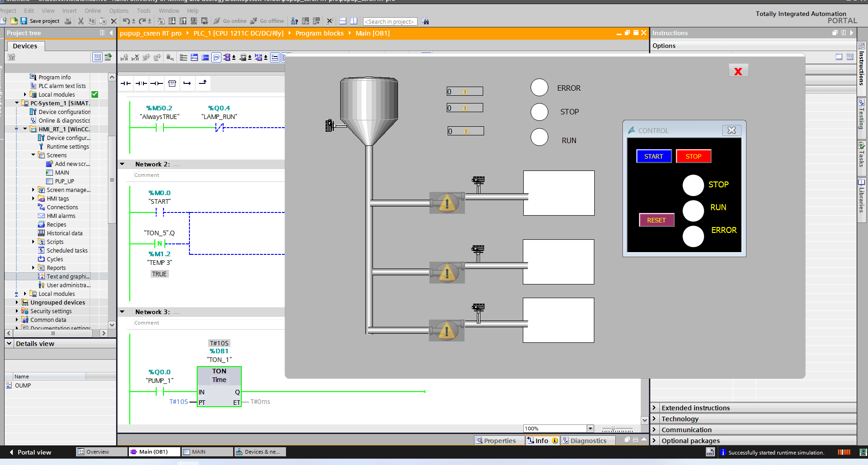This screenshot has height=465, width=868.
Task: Toggle the ERROR indicator circle on HMI screen
Action: point(539,88)
